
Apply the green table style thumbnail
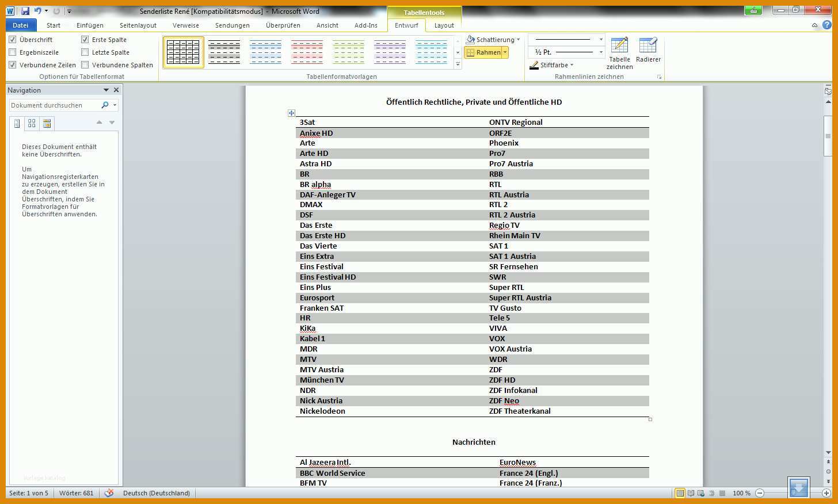point(348,52)
